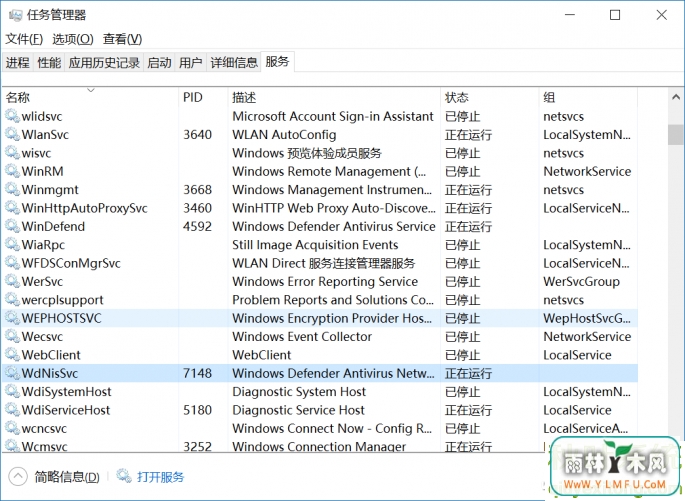Sort services by the 状态 column
The image size is (685, 501).
pyautogui.click(x=490, y=97)
